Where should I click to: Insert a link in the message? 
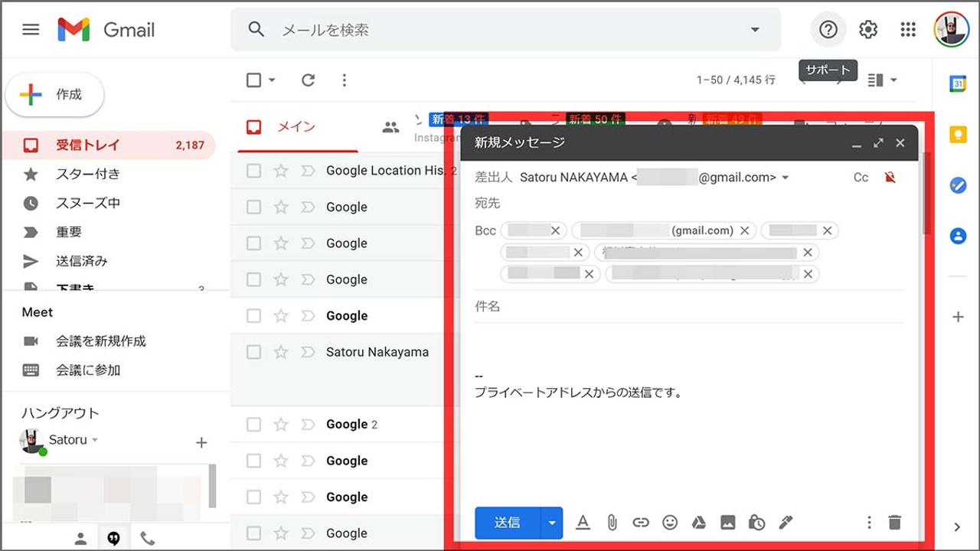641,523
